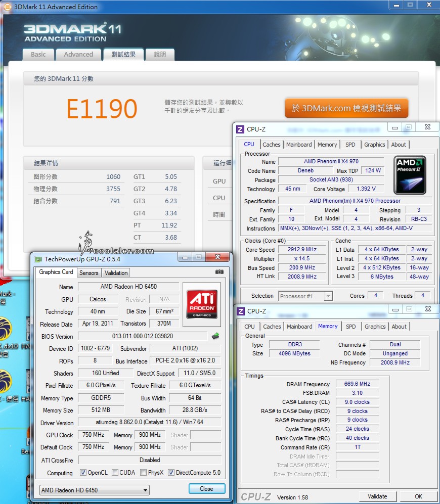
Task: Minimize the top CPU-Z window
Action: tap(394, 127)
